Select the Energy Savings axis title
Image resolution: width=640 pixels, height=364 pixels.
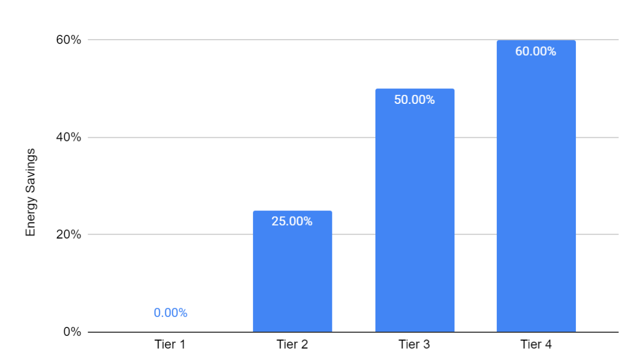pyautogui.click(x=31, y=192)
